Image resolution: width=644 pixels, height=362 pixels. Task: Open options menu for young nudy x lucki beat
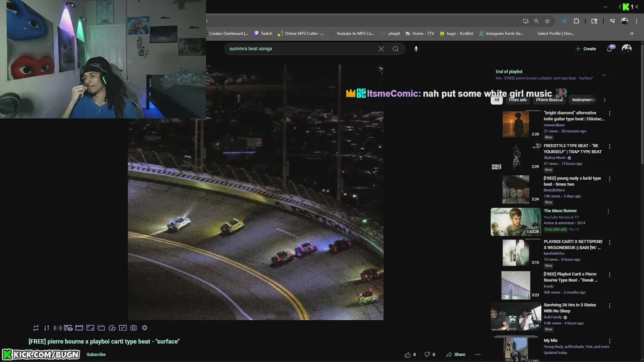tap(609, 179)
